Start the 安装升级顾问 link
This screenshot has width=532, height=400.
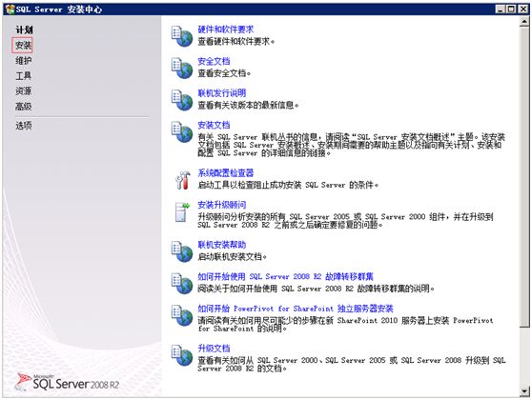(x=222, y=205)
